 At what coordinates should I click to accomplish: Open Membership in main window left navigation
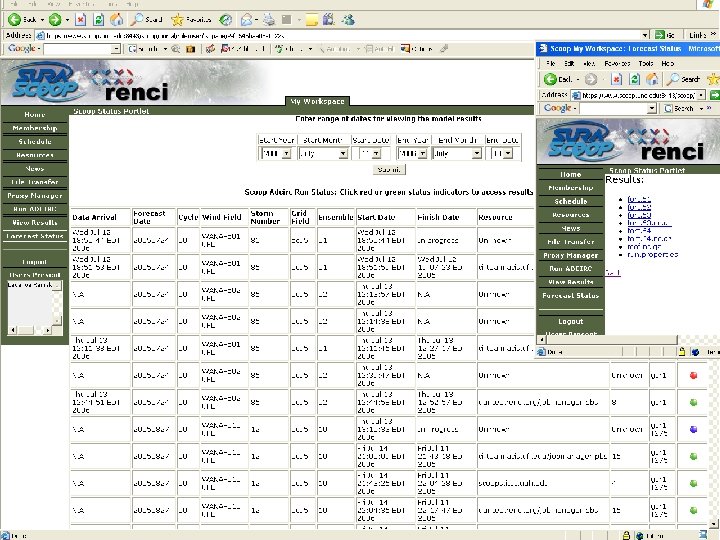[35, 128]
